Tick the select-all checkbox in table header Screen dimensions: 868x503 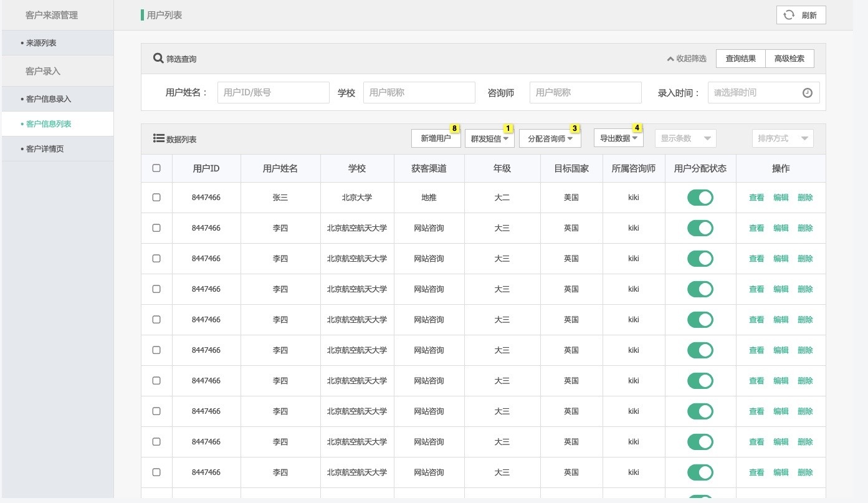click(156, 168)
